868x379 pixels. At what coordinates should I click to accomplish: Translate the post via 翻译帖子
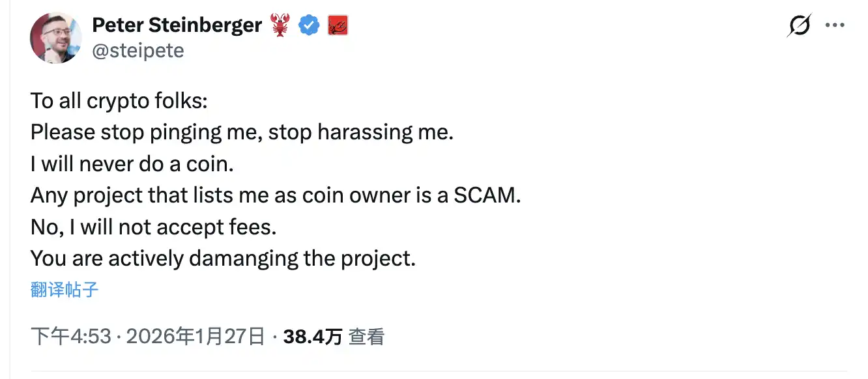pyautogui.click(x=63, y=290)
